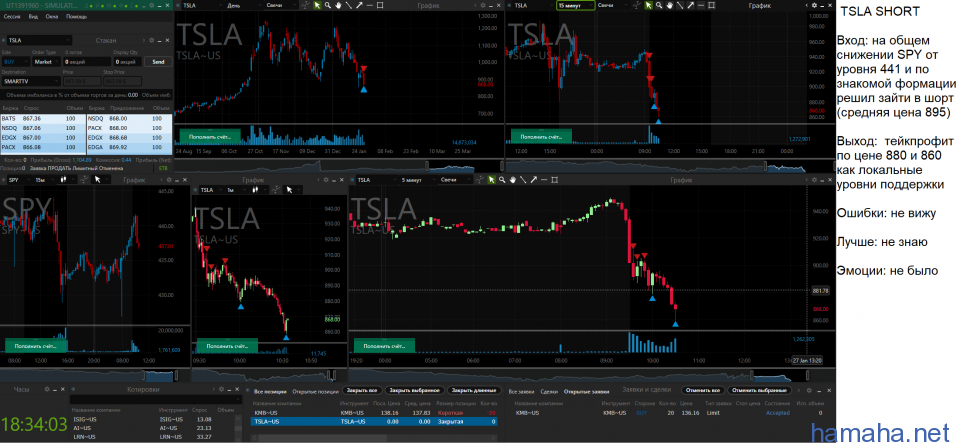Open the Сессия menu

click(x=13, y=17)
